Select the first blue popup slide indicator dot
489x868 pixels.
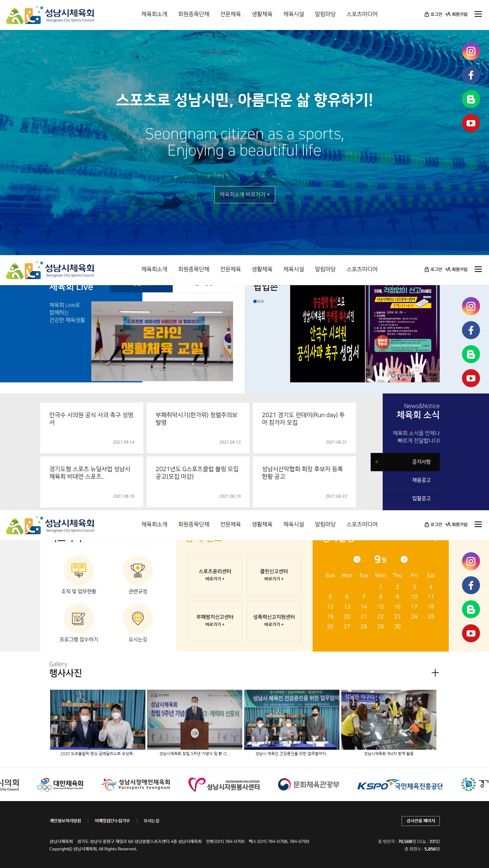click(255, 301)
